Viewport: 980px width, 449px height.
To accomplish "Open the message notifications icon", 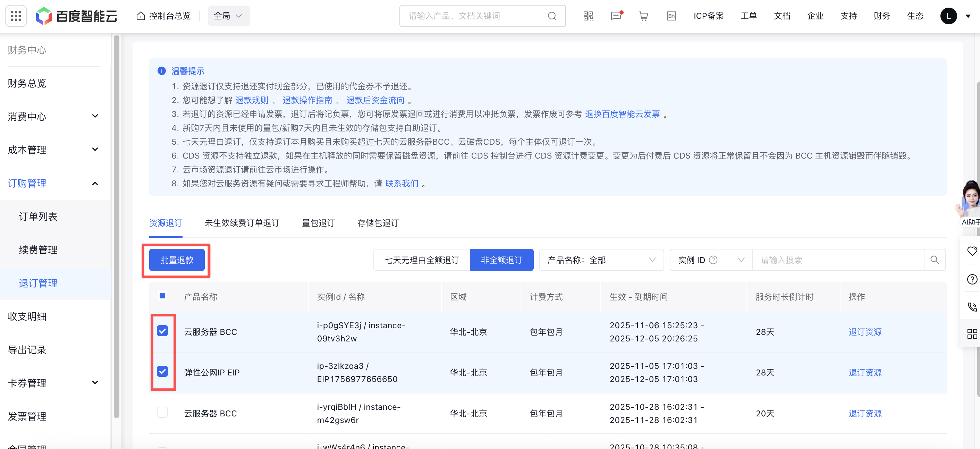I will (x=616, y=16).
